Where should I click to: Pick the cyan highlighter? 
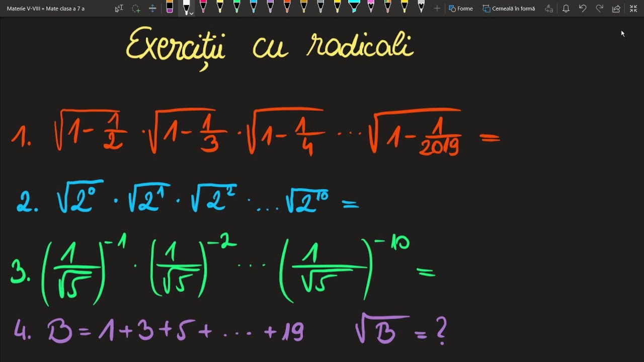[354, 7]
